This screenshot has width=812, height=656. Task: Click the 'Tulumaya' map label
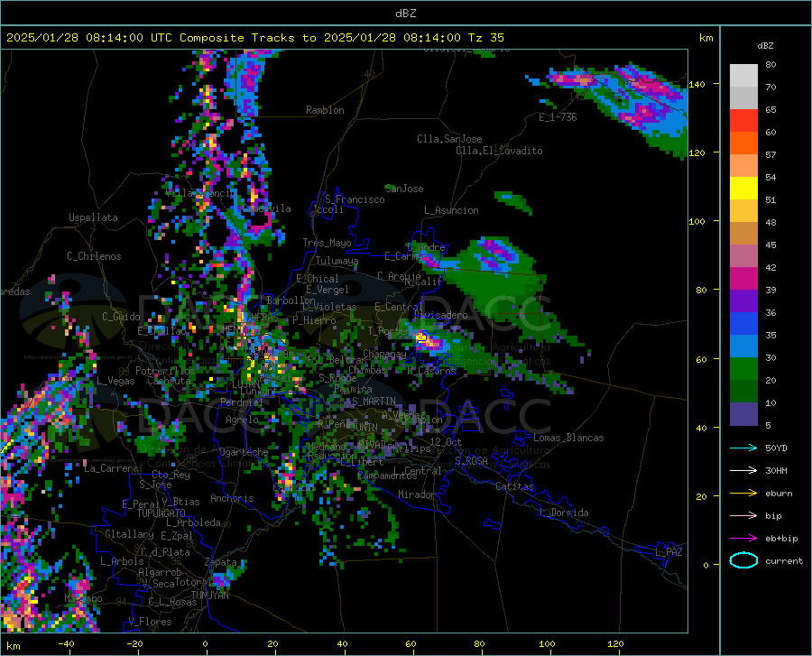pyautogui.click(x=337, y=261)
